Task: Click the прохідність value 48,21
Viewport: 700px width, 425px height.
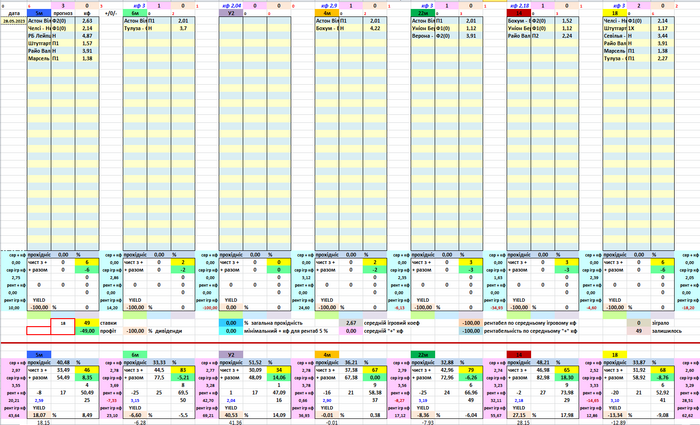Action: click(x=543, y=362)
